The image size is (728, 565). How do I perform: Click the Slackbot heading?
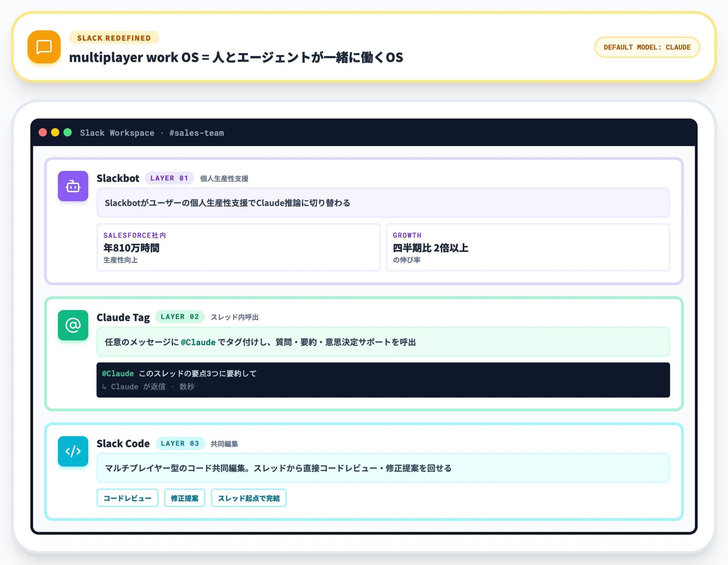pyautogui.click(x=118, y=178)
